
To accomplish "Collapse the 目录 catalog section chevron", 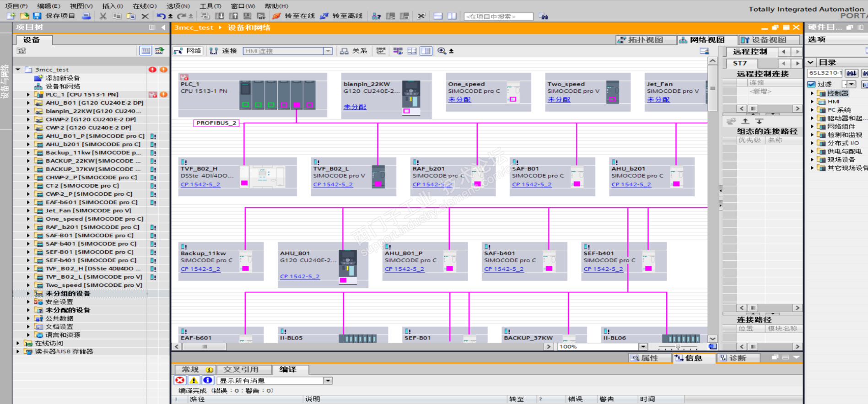I will coord(811,62).
